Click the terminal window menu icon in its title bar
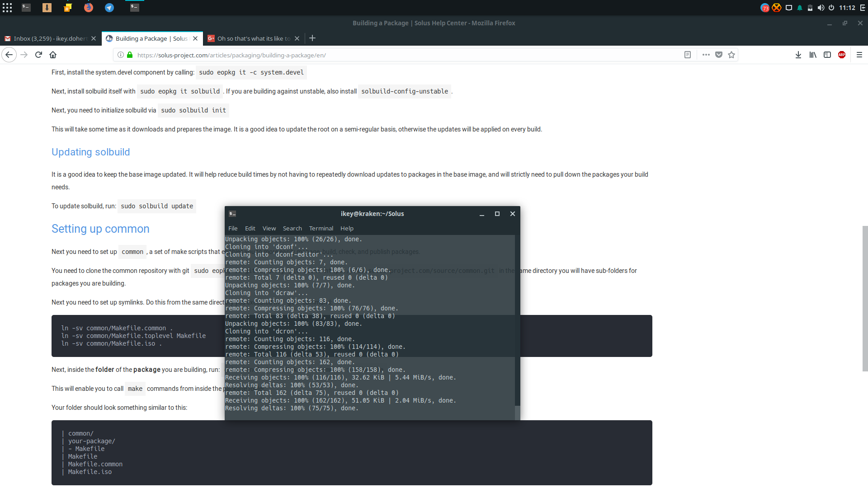The width and height of the screenshot is (868, 488). click(232, 214)
